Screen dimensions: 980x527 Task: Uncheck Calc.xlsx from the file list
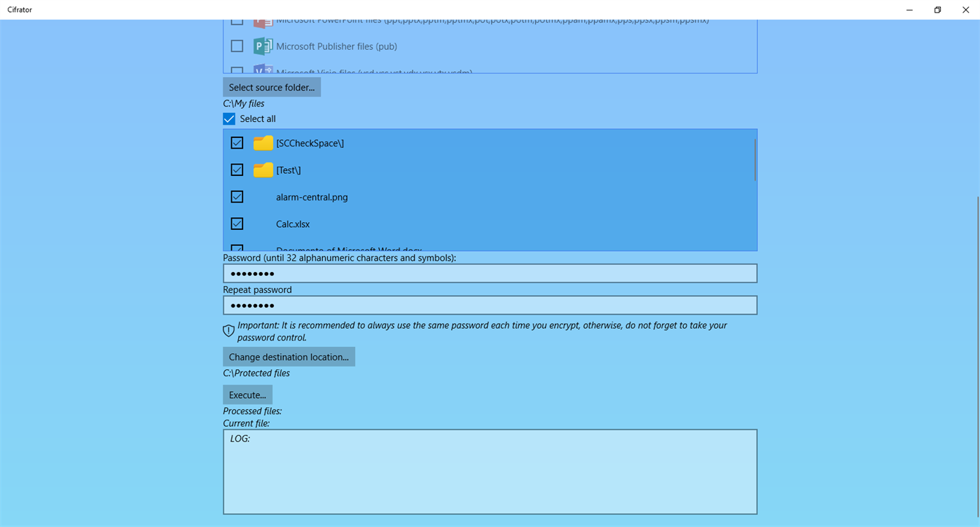pyautogui.click(x=237, y=224)
